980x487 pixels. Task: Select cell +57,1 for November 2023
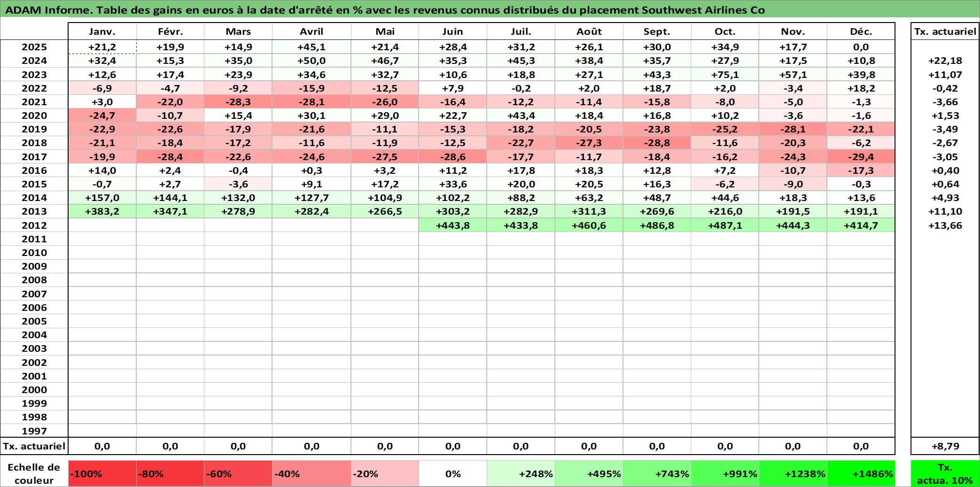[x=793, y=75]
